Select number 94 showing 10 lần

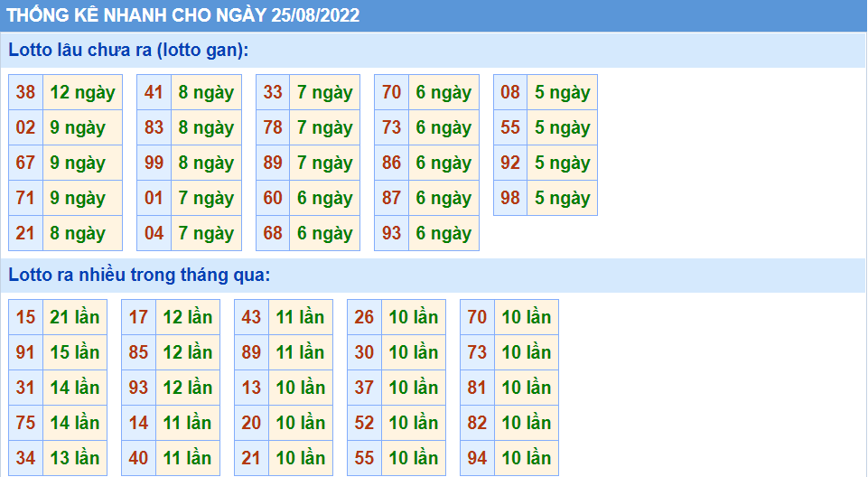coord(477,458)
